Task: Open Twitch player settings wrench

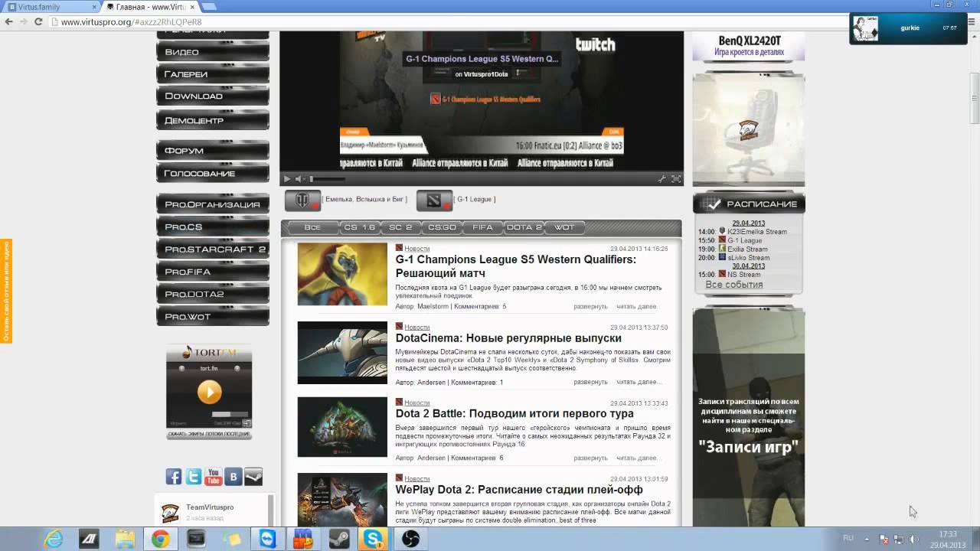Action: coord(662,179)
